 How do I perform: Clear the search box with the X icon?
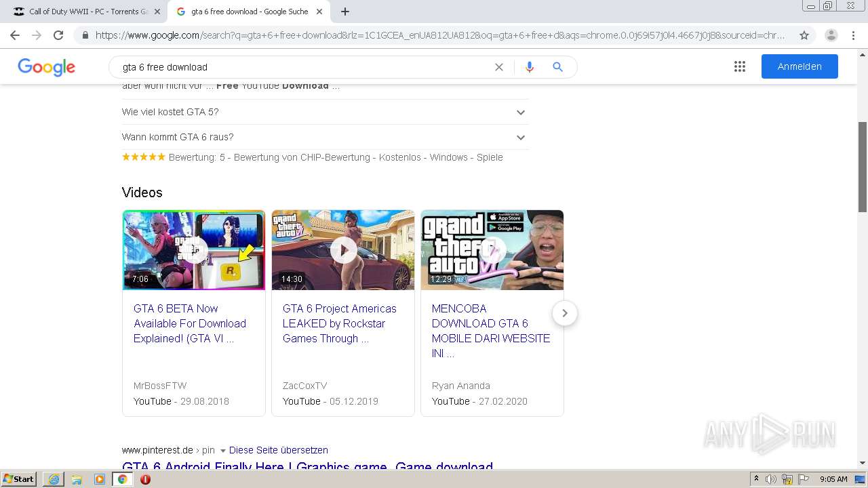(499, 67)
